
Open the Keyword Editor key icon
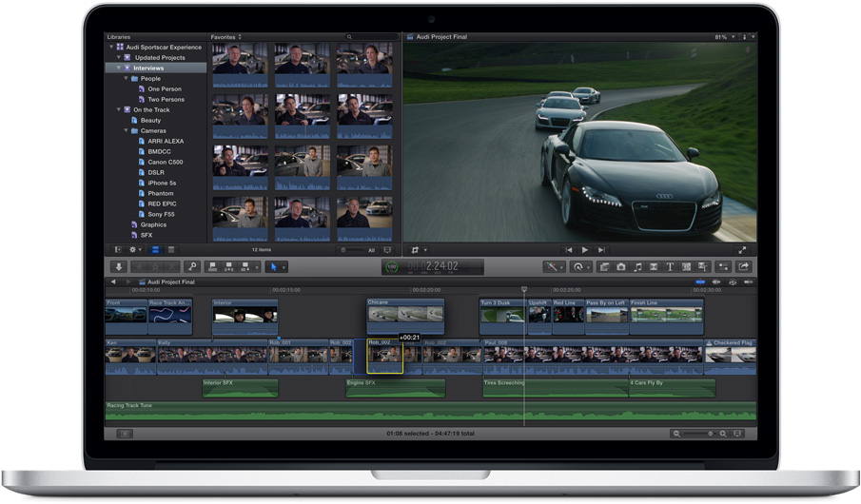191,267
